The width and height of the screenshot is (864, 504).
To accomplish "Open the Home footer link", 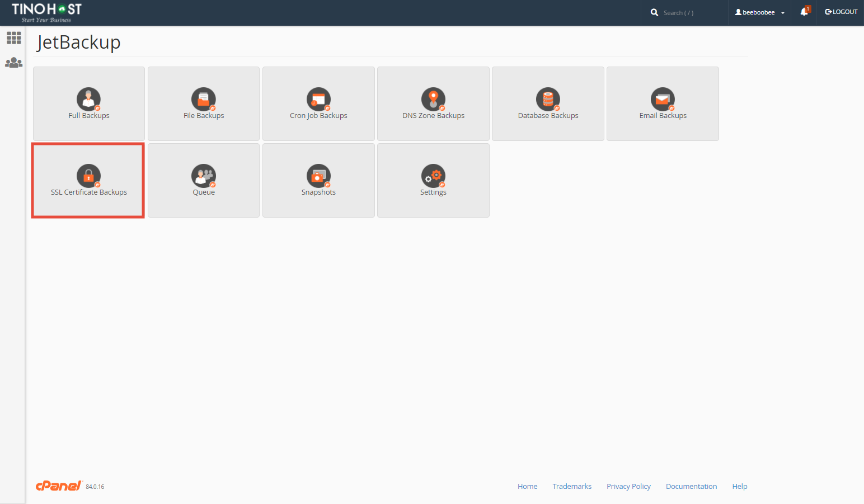I will [527, 486].
